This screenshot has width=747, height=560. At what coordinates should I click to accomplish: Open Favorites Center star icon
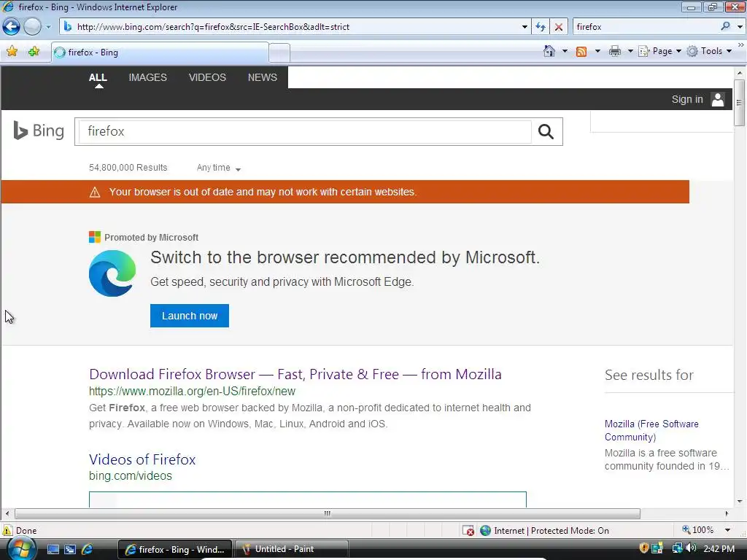coord(12,52)
